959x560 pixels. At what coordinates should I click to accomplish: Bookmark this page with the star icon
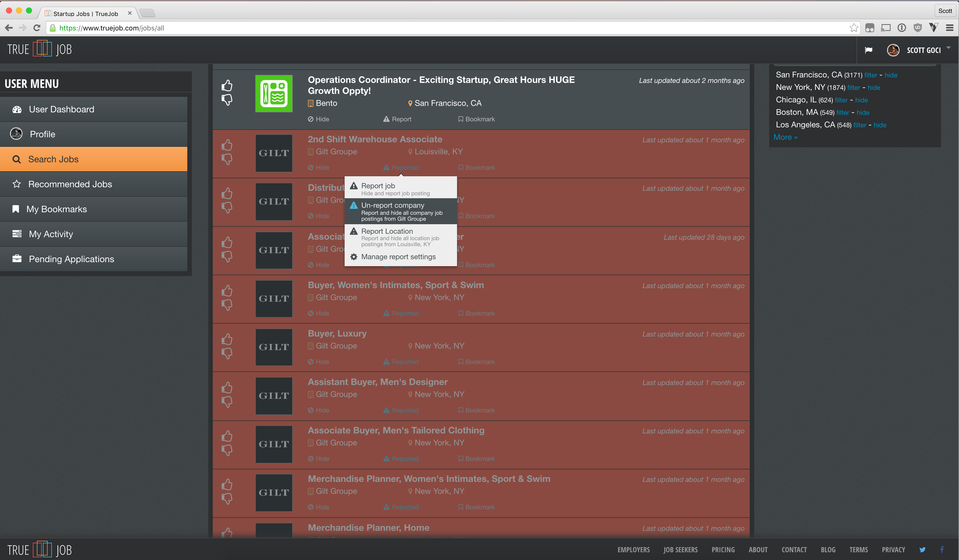coord(854,28)
